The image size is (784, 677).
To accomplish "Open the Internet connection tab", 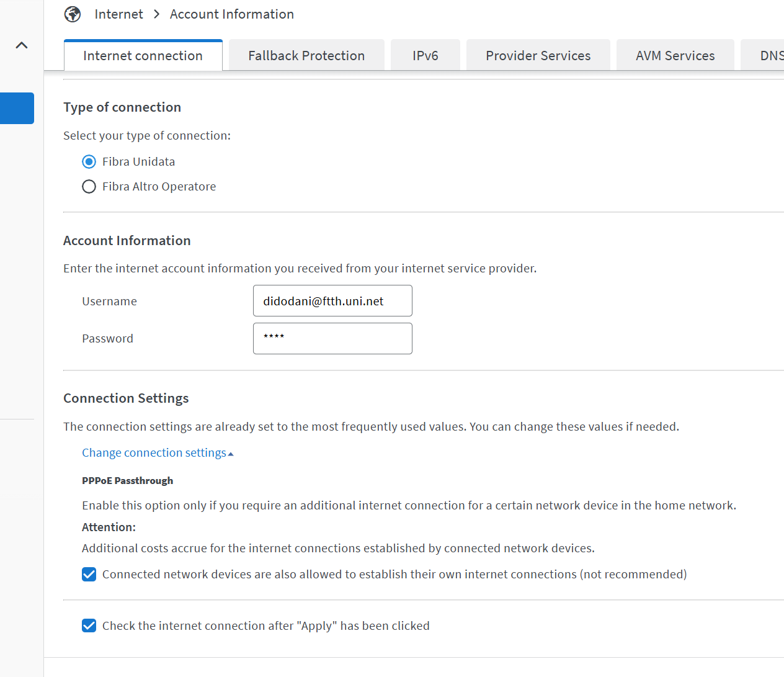I will pyautogui.click(x=143, y=56).
